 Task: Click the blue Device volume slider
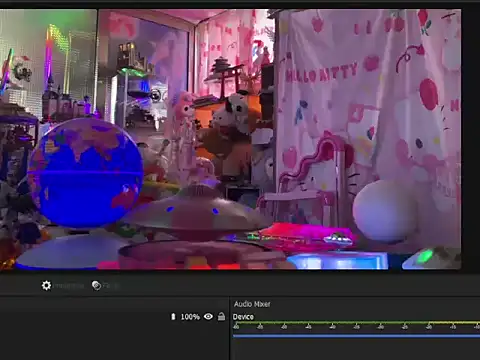(x=356, y=336)
